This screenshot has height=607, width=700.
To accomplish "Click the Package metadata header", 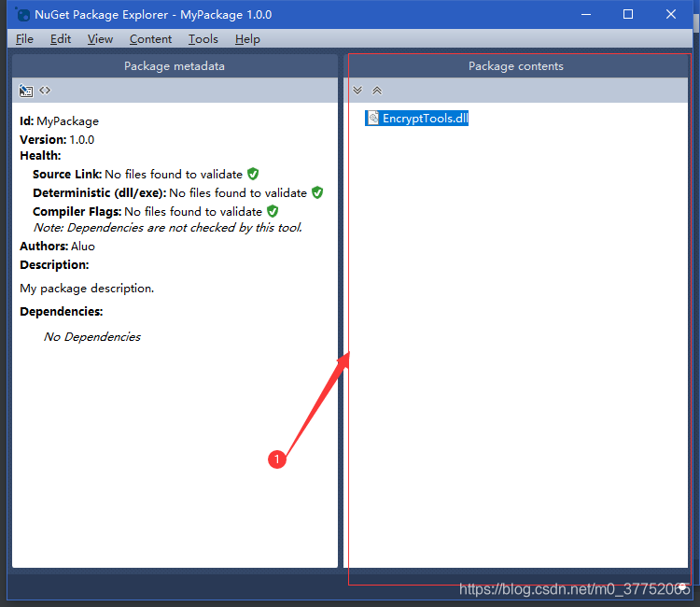I will pos(175,66).
